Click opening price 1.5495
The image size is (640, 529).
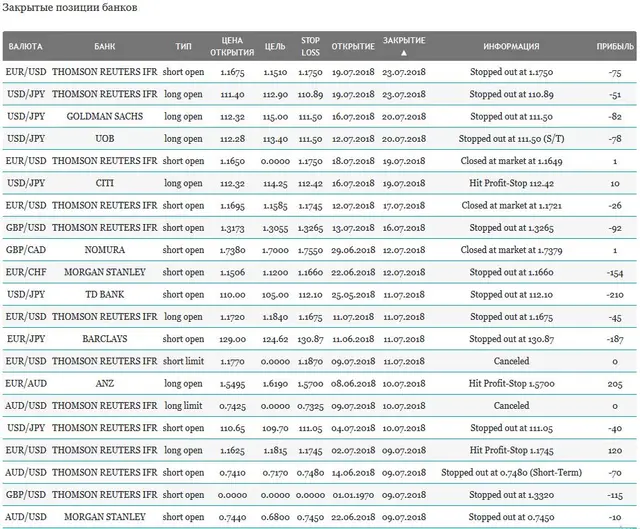click(232, 384)
